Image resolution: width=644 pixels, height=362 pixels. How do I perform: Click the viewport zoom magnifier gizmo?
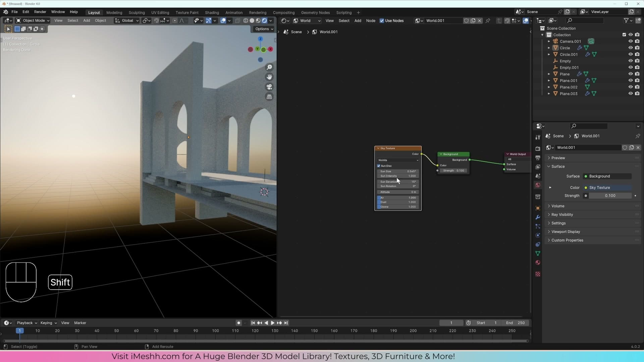(269, 67)
